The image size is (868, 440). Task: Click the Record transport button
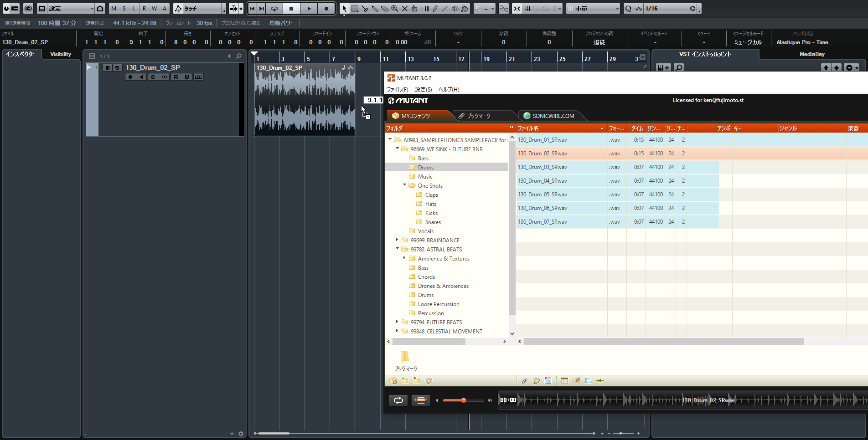(x=326, y=8)
